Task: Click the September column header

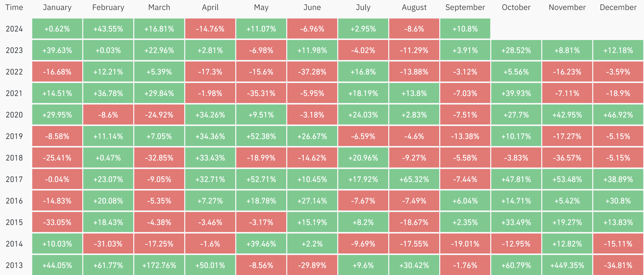Action: pyautogui.click(x=465, y=7)
